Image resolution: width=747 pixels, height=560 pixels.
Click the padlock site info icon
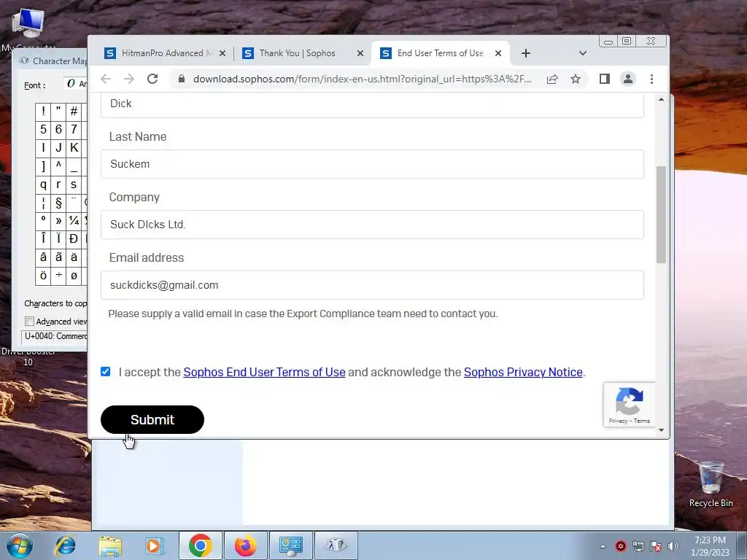(x=182, y=79)
